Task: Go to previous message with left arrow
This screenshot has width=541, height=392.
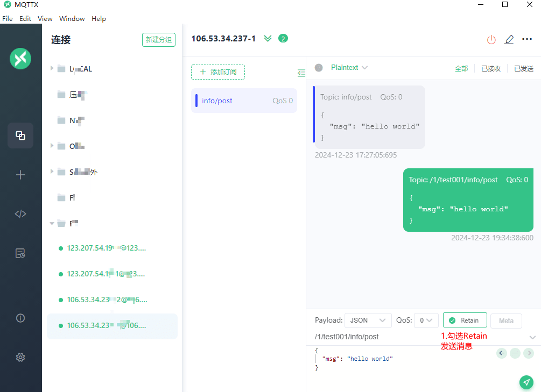Action: 502,353
